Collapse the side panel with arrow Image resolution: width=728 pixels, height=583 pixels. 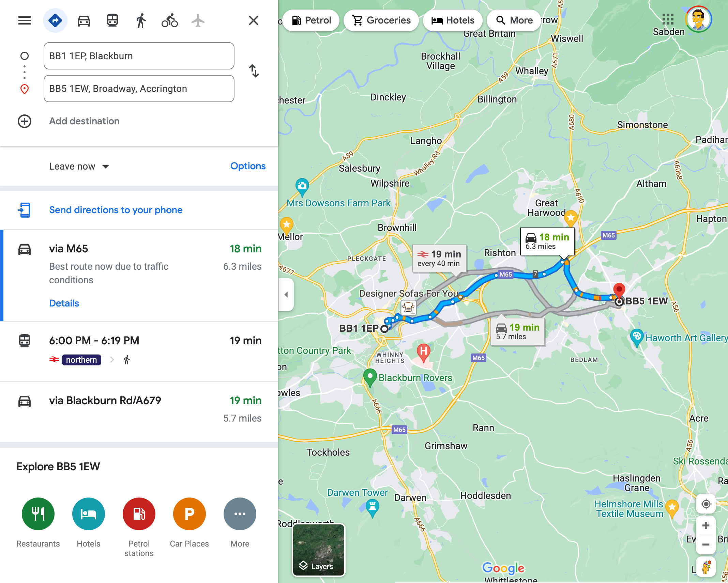(286, 295)
